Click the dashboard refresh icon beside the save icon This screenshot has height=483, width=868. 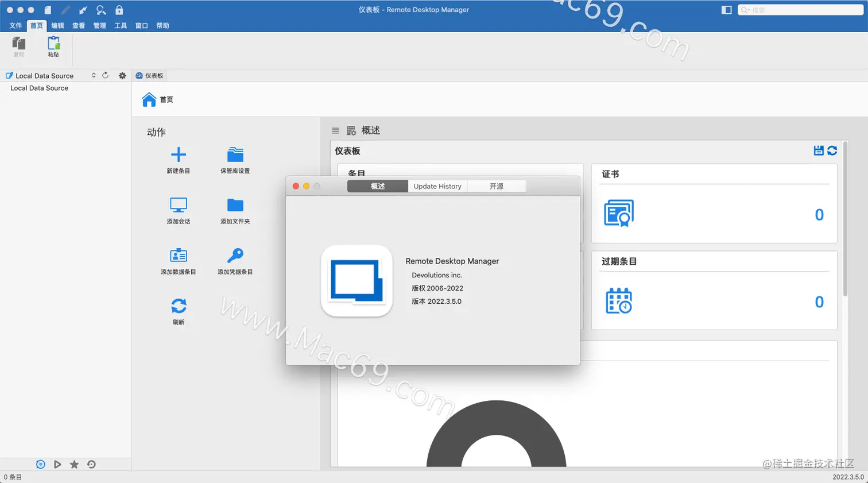tap(832, 150)
